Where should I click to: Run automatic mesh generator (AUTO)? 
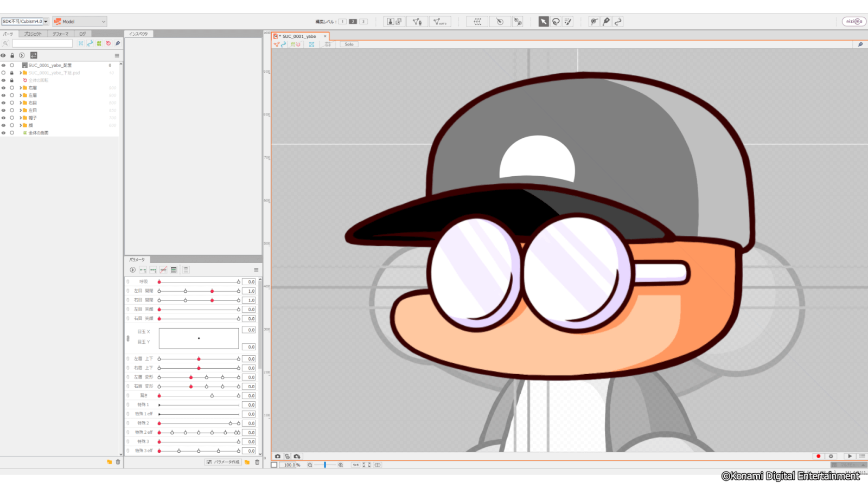pos(439,22)
